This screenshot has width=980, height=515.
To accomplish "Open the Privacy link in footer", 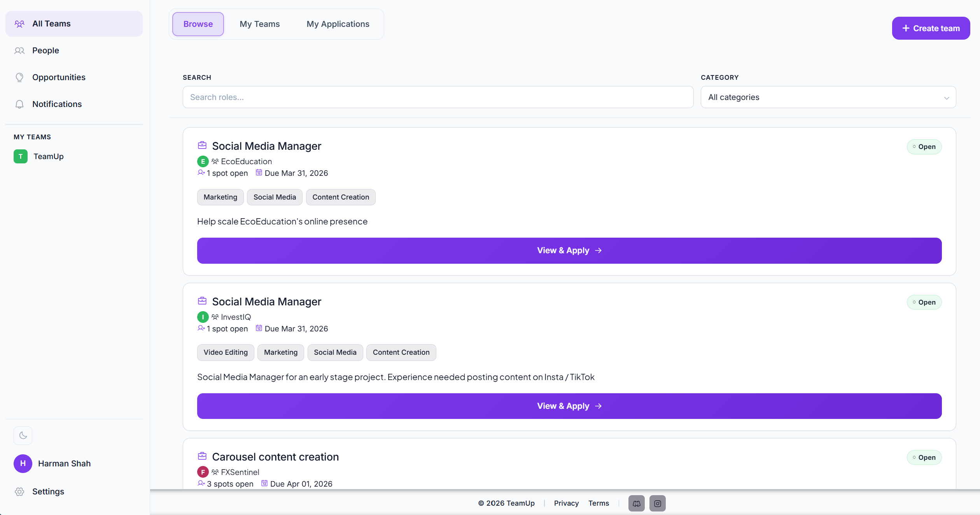I will [566, 503].
